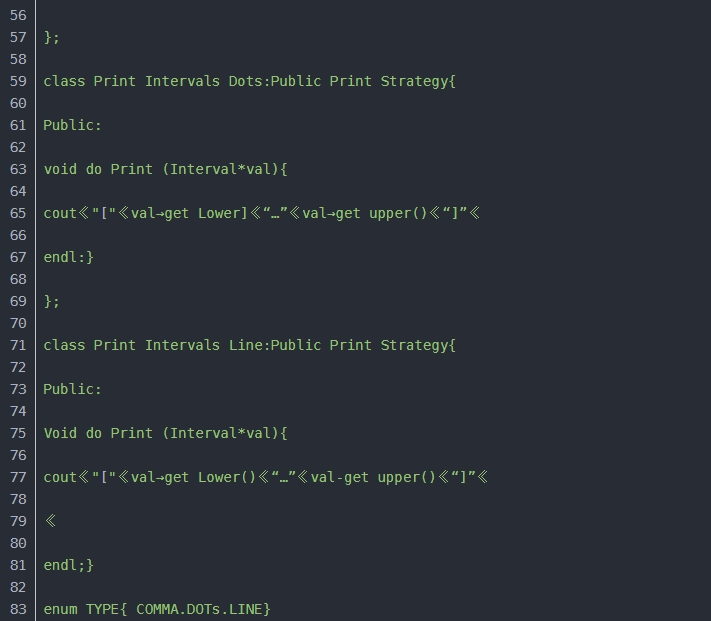This screenshot has width=711, height=621.
Task: Click 'Void do Print' on line 75
Action: (165, 433)
